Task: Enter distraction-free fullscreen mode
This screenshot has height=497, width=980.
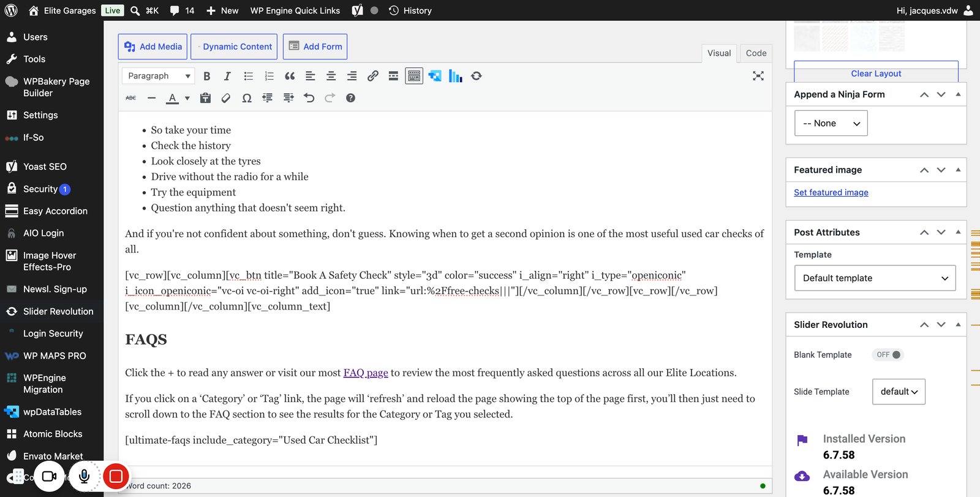Action: (x=758, y=76)
